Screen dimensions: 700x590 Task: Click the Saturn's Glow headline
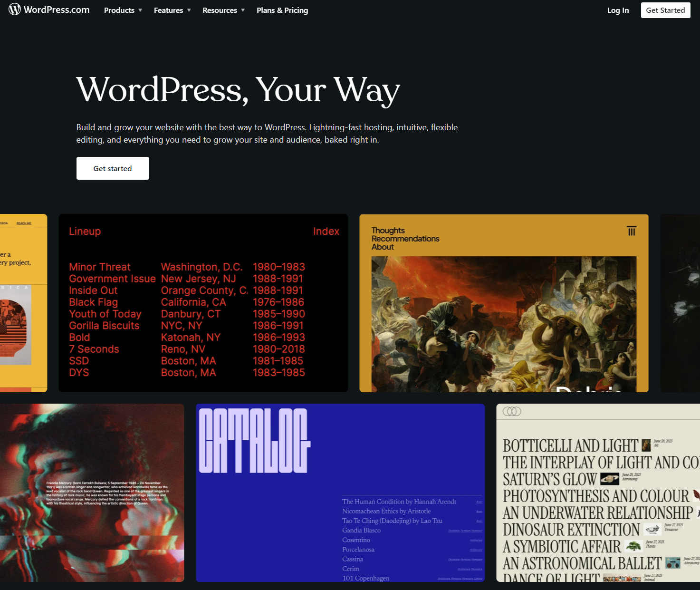(x=550, y=479)
